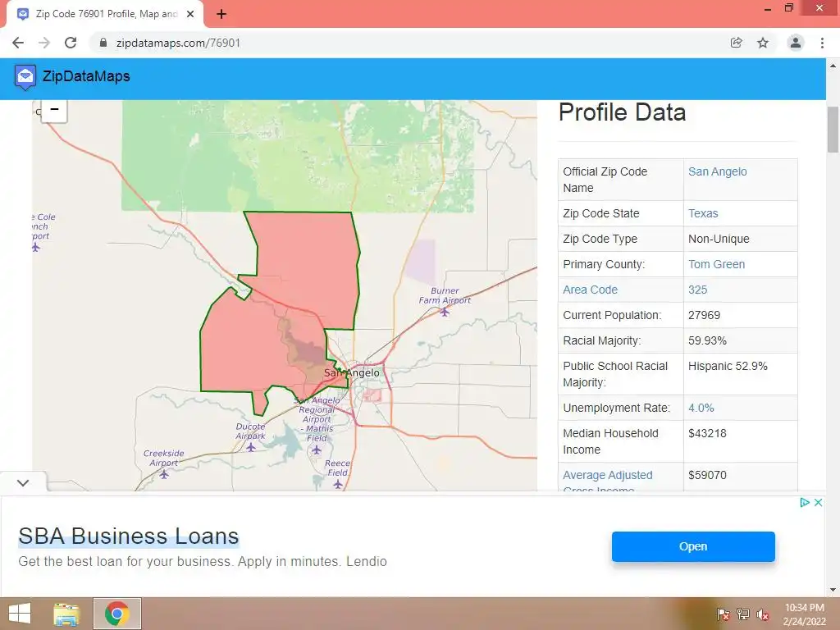Screen dimensions: 840x630
Task: Click Lendio ad description text
Action: click(x=203, y=561)
